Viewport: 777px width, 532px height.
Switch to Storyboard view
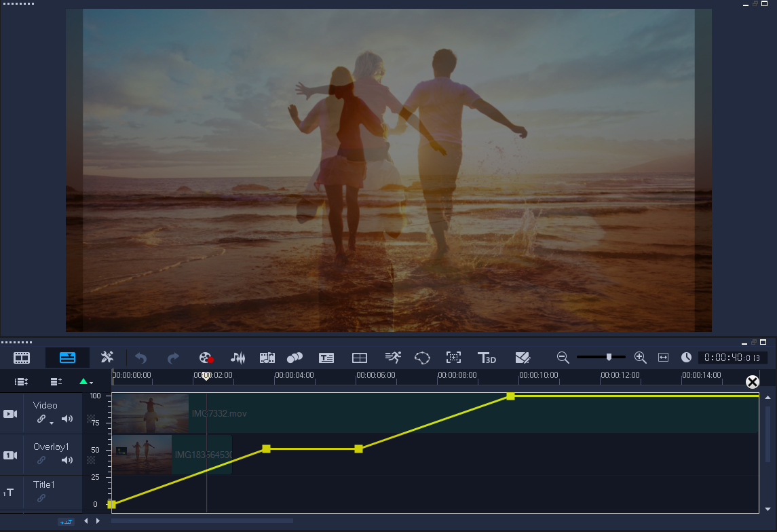[x=21, y=358]
